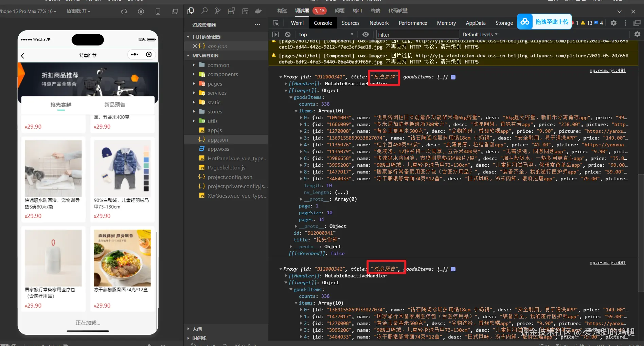Open console settings gear icon
This screenshot has height=346, width=644.
(637, 34)
